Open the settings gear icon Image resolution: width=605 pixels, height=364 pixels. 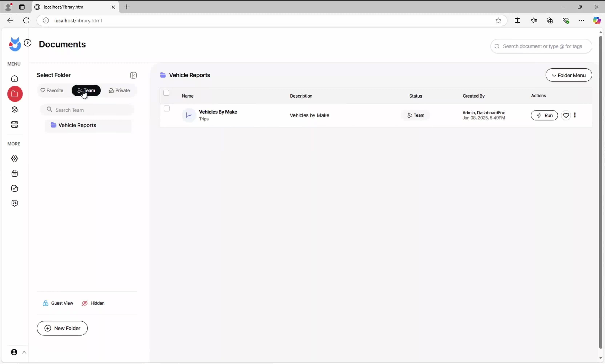(x=15, y=159)
